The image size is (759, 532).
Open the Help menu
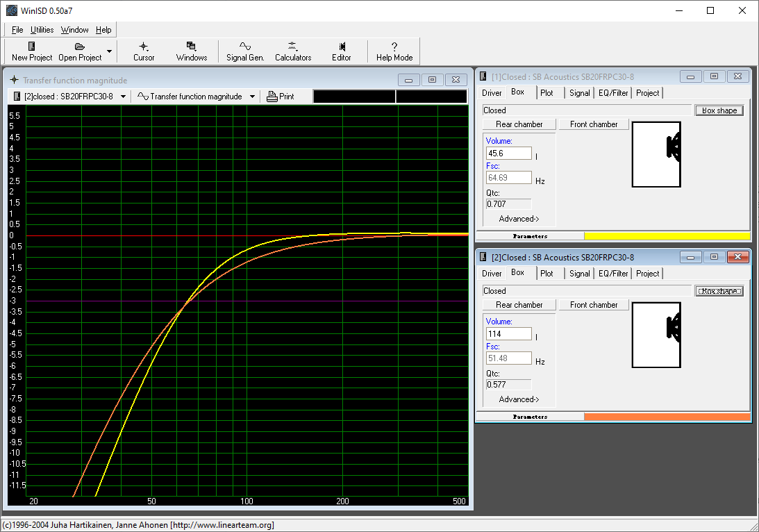tap(103, 30)
